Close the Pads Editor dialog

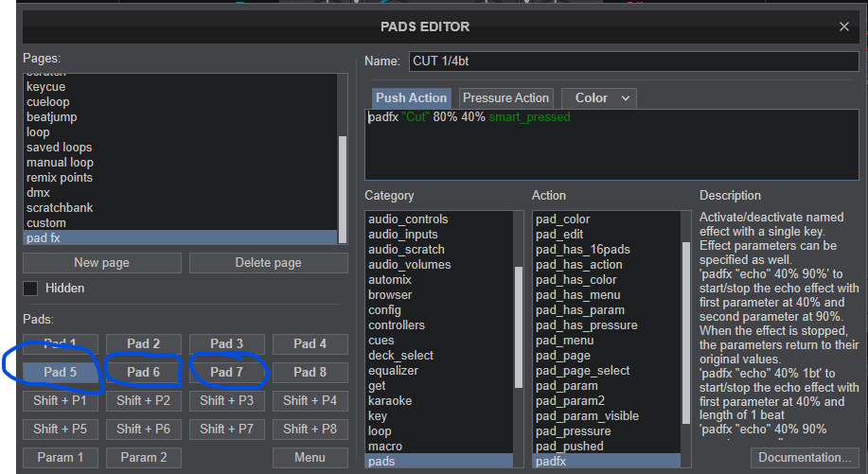[x=843, y=27]
